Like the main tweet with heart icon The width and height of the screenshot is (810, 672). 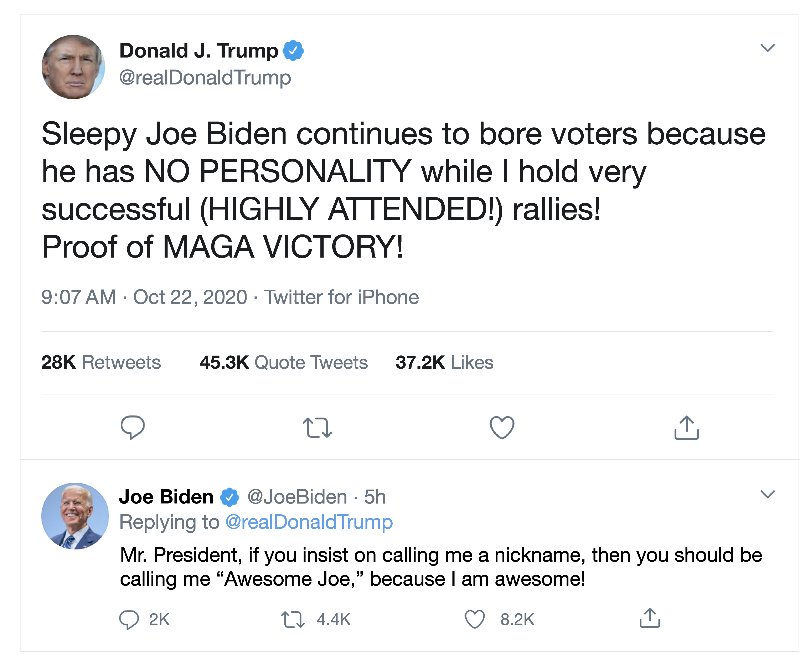(x=502, y=427)
